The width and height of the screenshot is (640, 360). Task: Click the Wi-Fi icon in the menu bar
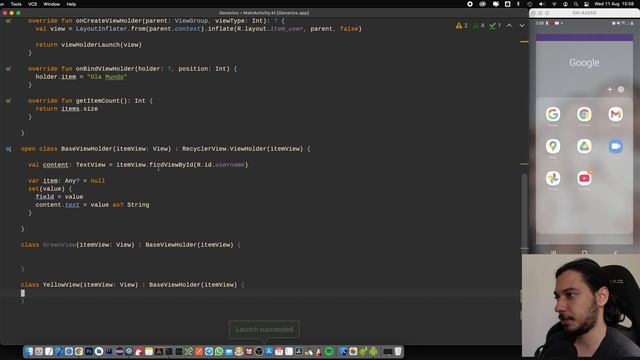554,4
